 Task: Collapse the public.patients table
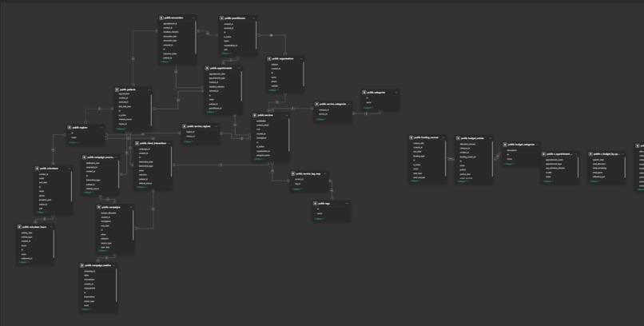[121, 129]
